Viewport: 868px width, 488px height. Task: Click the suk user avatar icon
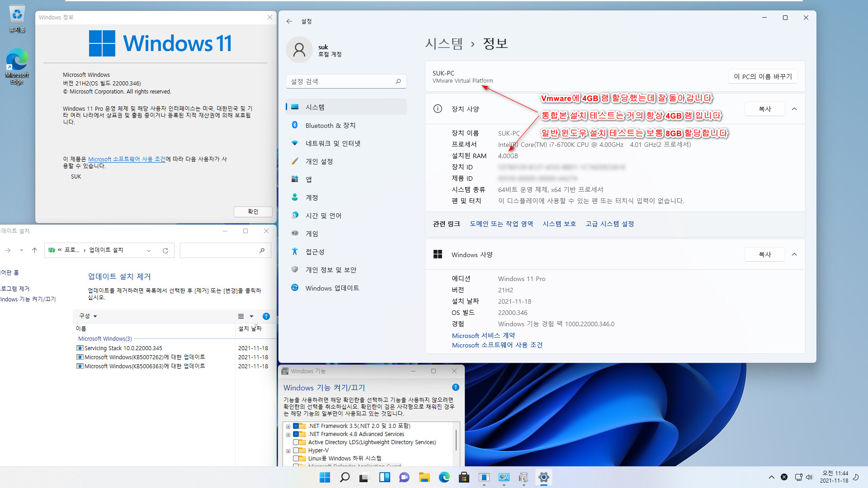[x=299, y=50]
